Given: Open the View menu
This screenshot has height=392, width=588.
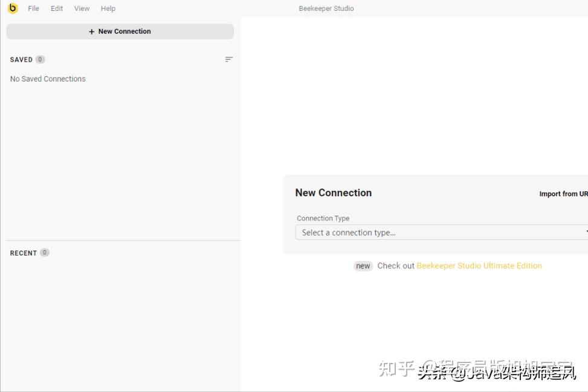Looking at the screenshot, I should pos(82,8).
